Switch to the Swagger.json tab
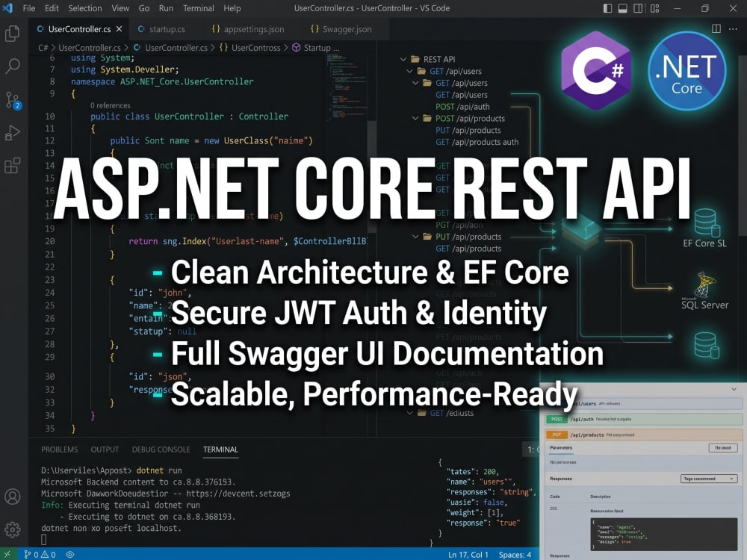This screenshot has height=560, width=747. click(347, 29)
